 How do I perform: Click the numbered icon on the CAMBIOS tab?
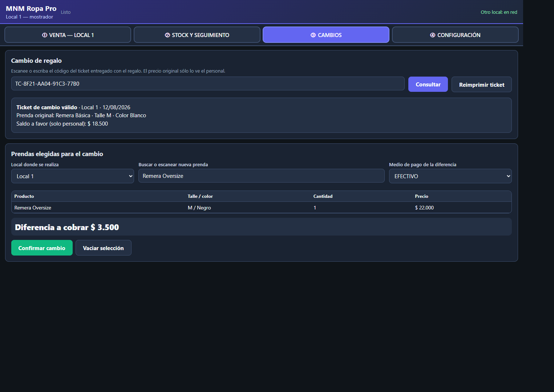pyautogui.click(x=313, y=35)
